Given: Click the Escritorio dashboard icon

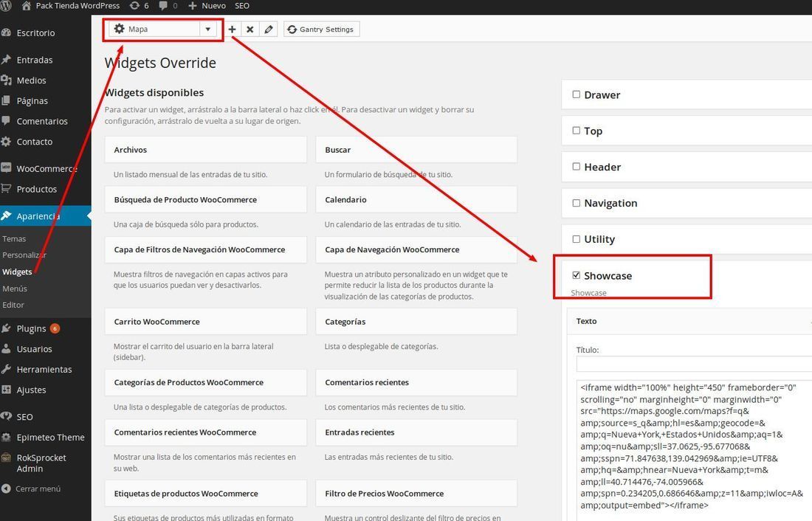Looking at the screenshot, I should (6, 32).
